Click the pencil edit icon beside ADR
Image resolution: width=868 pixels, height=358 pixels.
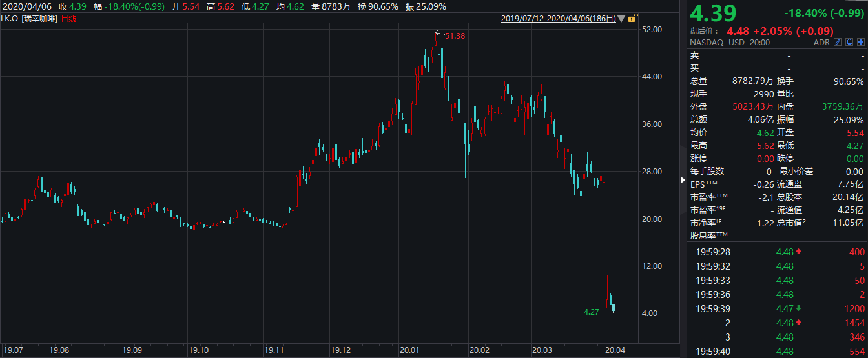click(838, 42)
